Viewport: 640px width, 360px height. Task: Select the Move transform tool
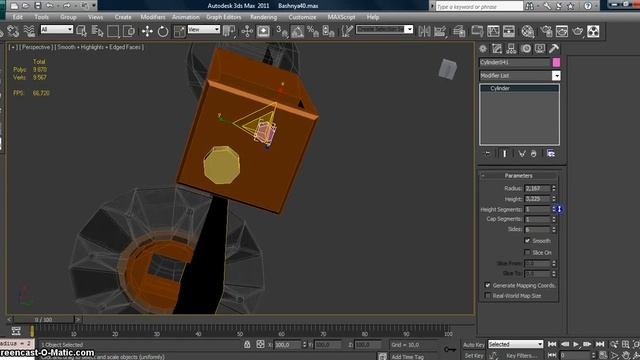(x=147, y=31)
